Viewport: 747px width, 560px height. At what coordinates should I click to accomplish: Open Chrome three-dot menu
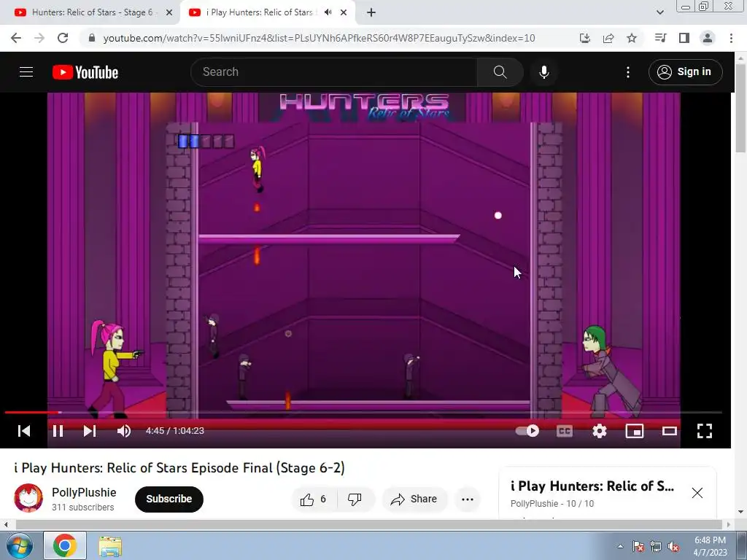coord(731,38)
